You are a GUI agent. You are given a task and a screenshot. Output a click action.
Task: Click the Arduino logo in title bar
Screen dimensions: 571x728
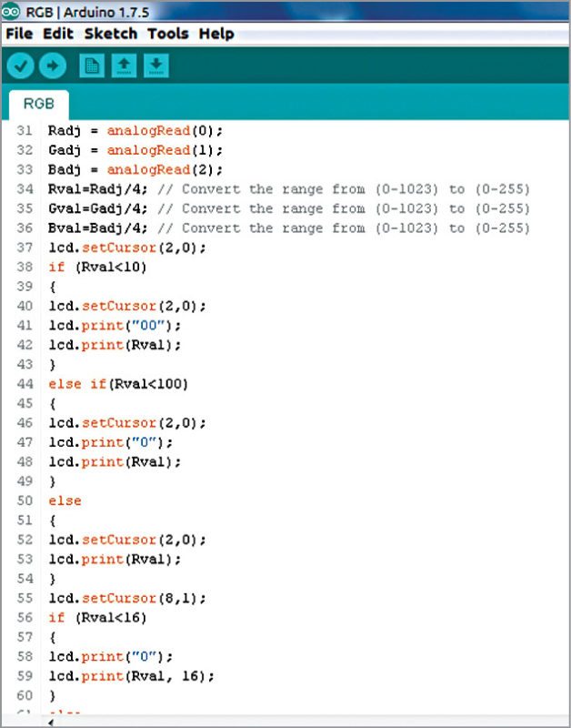[13, 12]
